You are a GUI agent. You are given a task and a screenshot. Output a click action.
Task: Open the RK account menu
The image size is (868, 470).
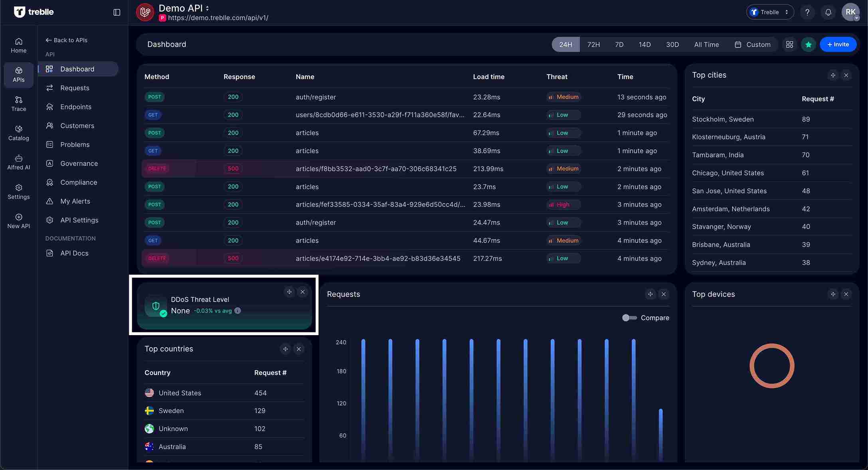click(x=851, y=12)
